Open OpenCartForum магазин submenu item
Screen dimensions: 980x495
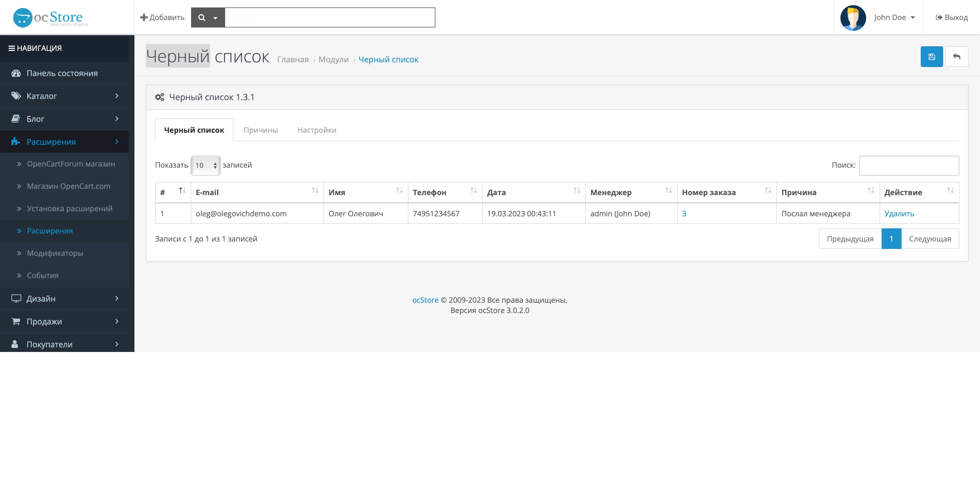(64, 164)
